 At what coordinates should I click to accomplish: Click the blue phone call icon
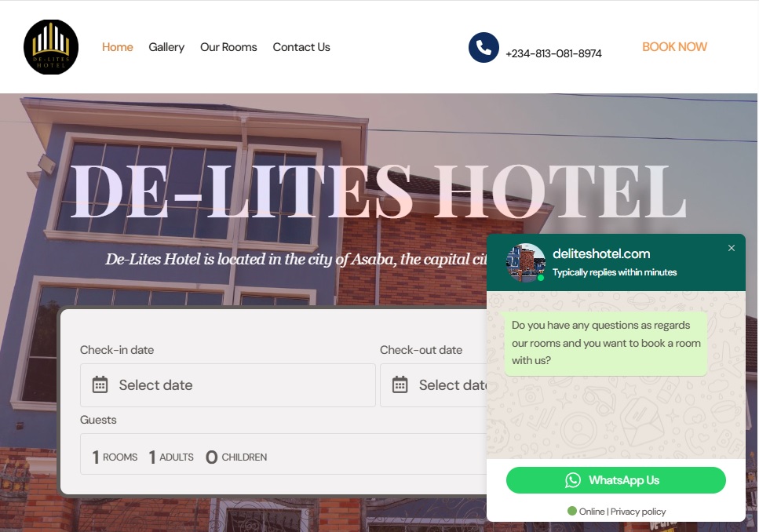[483, 47]
